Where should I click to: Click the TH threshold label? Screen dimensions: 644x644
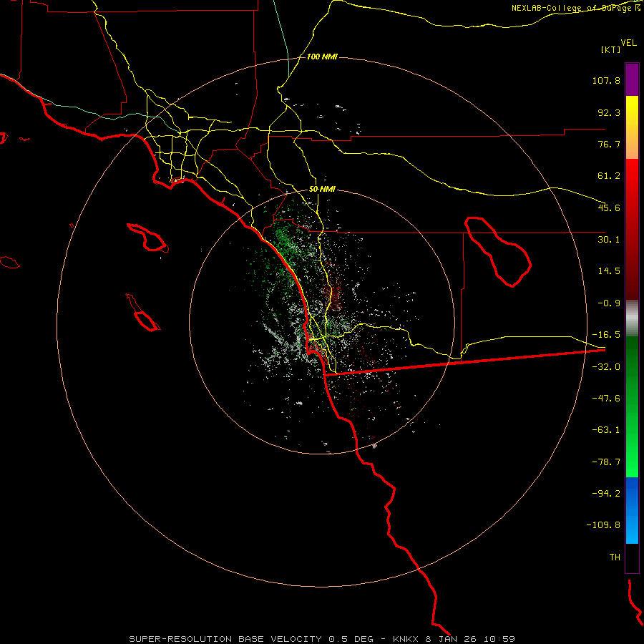615,557
